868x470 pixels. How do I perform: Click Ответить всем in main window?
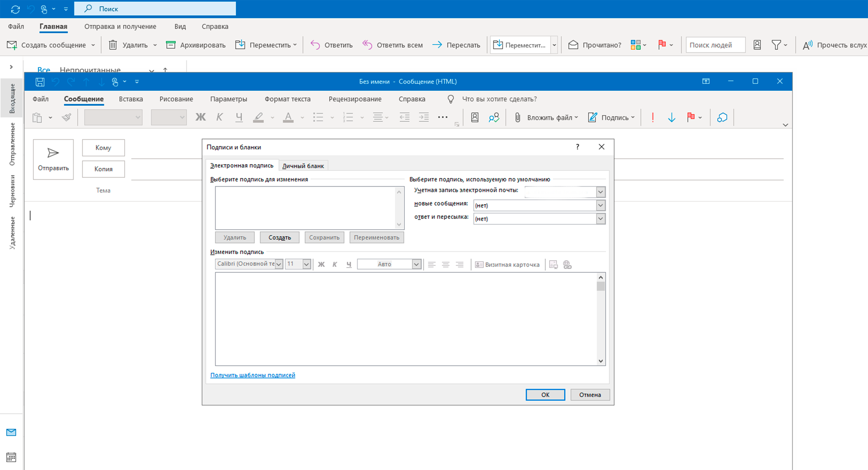pos(392,45)
